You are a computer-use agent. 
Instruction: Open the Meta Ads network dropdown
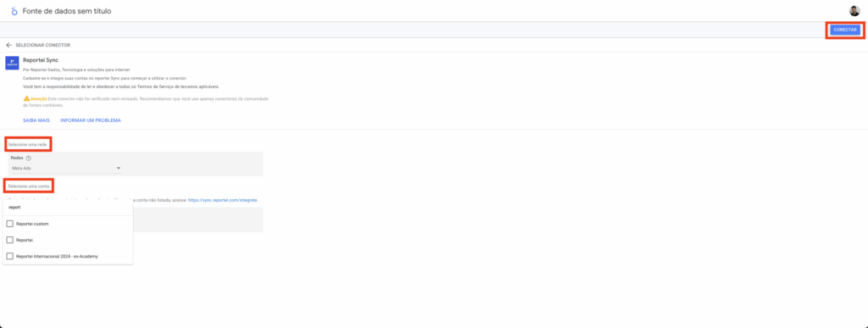(66, 168)
